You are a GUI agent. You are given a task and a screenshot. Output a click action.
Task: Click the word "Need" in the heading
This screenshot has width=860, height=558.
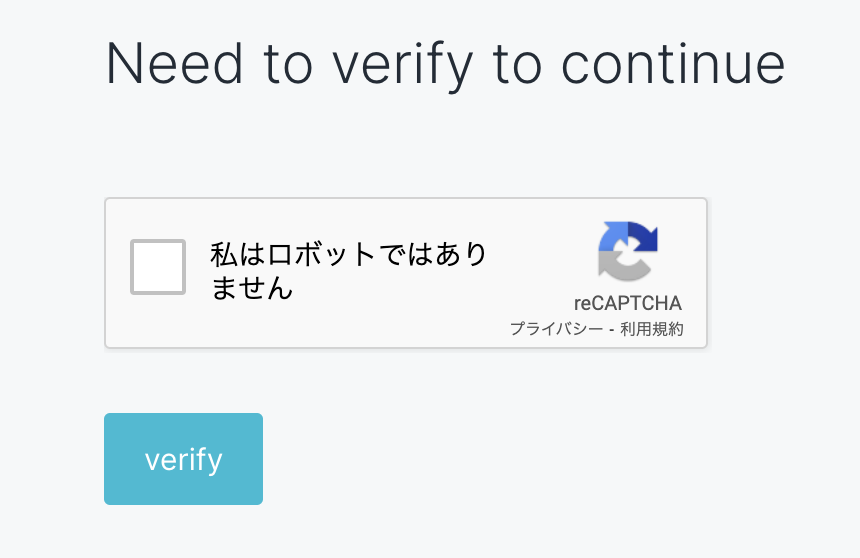click(175, 63)
